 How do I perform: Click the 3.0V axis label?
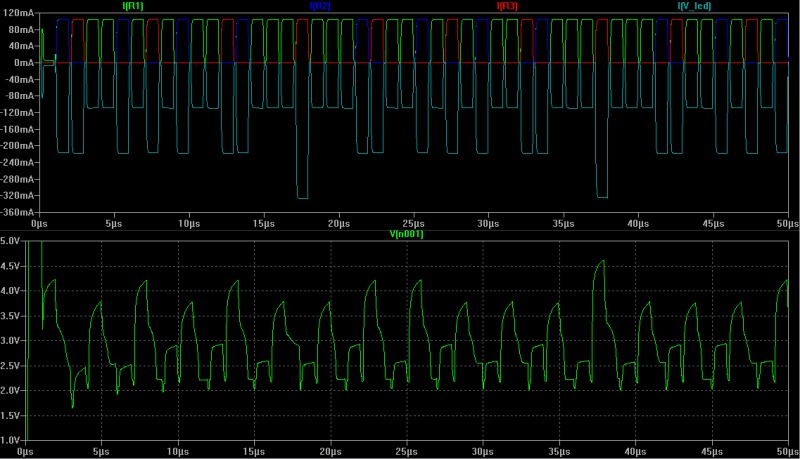click(x=10, y=341)
